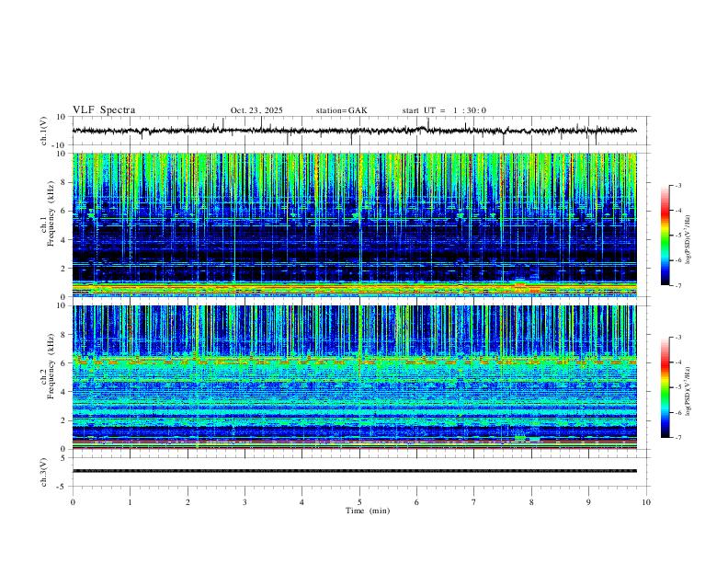
Task: Click the ch.2 Frequency (kHz) axis label
Action: (49, 366)
